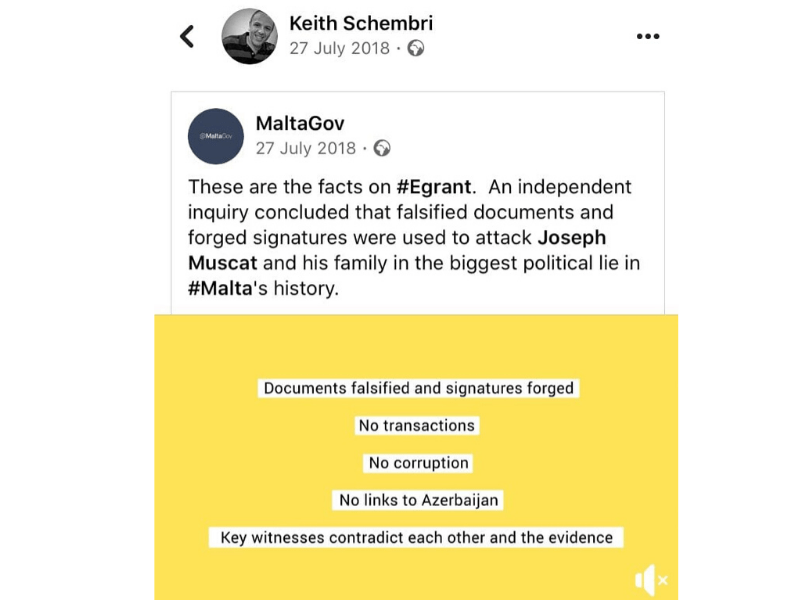Click the globe privacy icon beside Keith's date

point(416,48)
